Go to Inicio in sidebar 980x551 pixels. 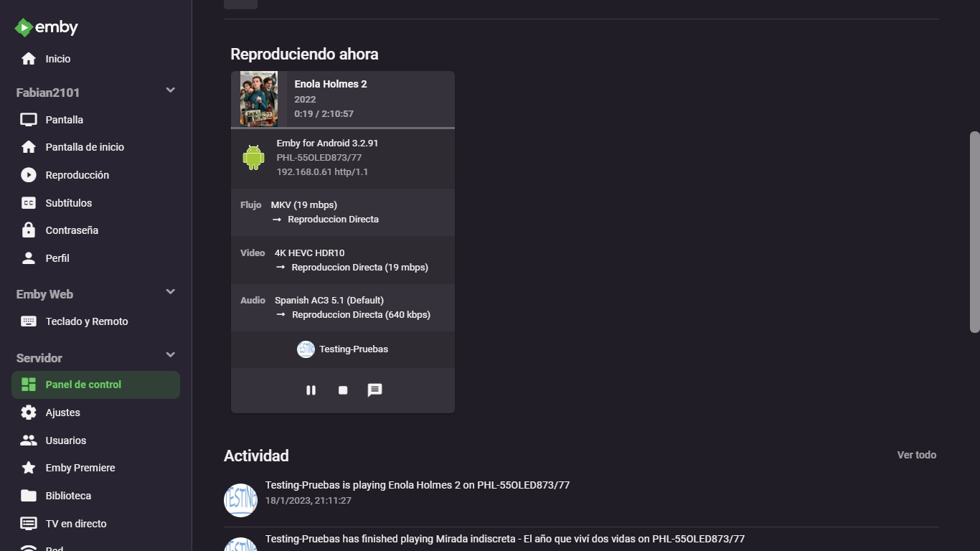[x=57, y=59]
